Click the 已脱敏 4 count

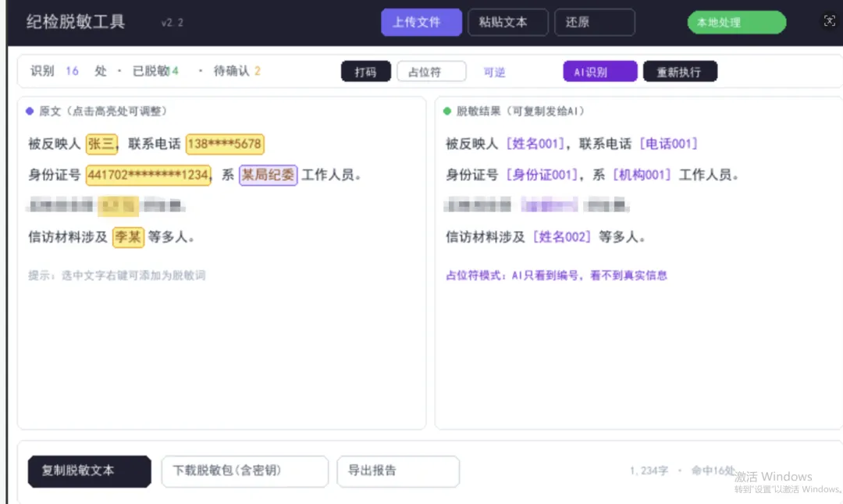(x=155, y=71)
